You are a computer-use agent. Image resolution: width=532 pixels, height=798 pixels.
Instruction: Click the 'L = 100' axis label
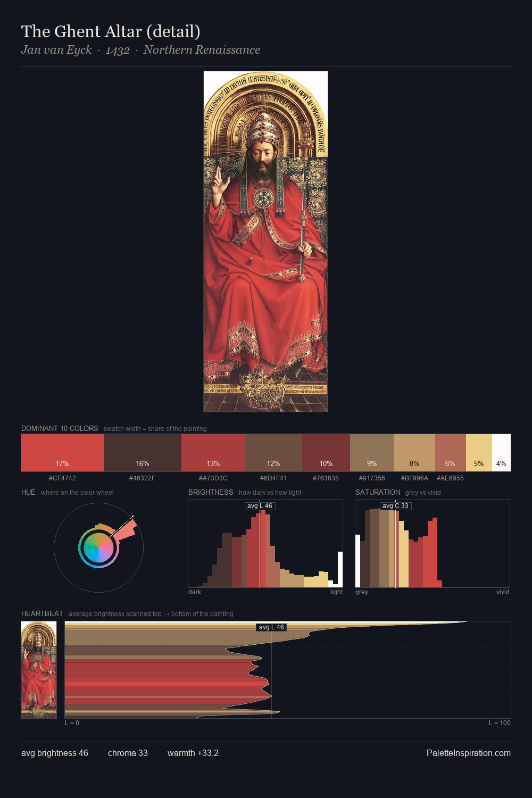pyautogui.click(x=500, y=723)
